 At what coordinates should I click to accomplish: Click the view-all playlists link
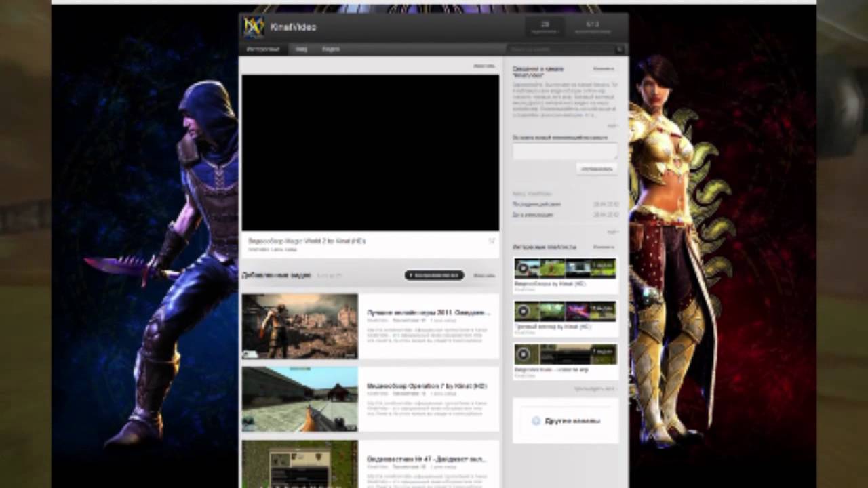tap(595, 389)
